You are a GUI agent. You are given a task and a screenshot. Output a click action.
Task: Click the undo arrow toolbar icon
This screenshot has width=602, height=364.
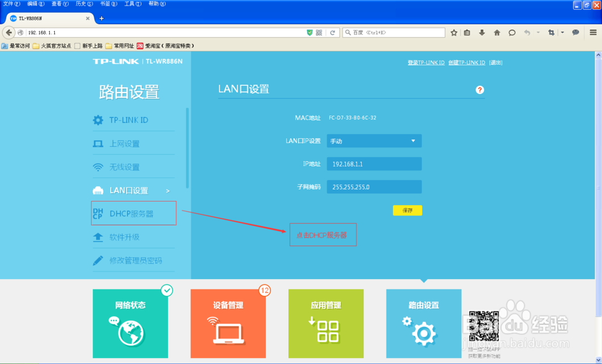tap(527, 32)
